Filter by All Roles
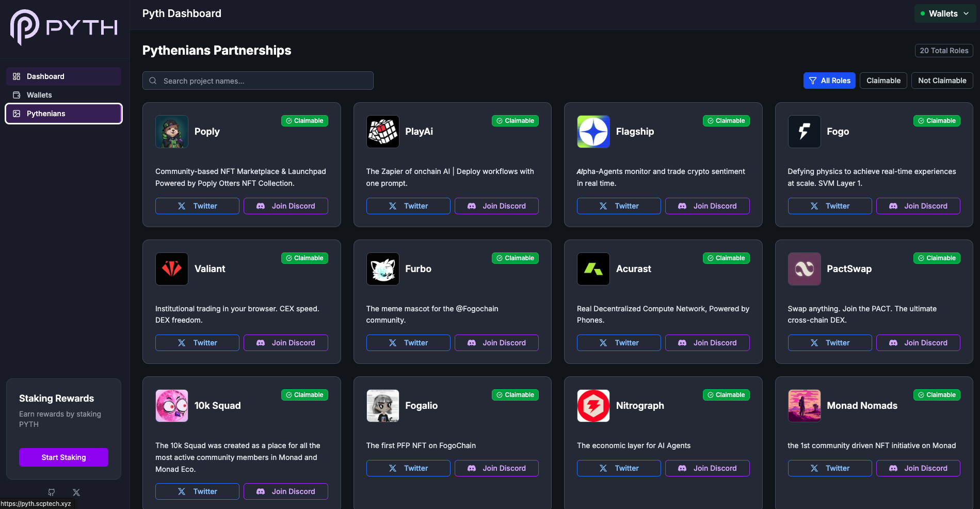980x509 pixels. [829, 81]
